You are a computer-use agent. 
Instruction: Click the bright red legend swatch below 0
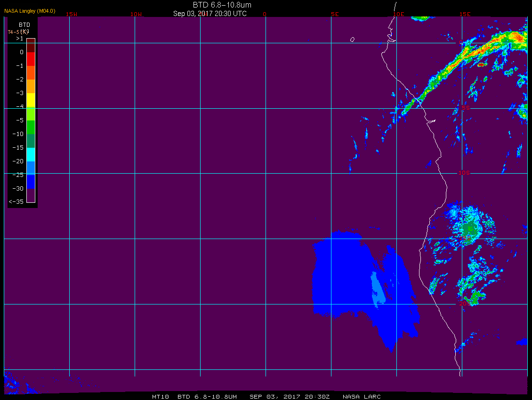pos(31,59)
